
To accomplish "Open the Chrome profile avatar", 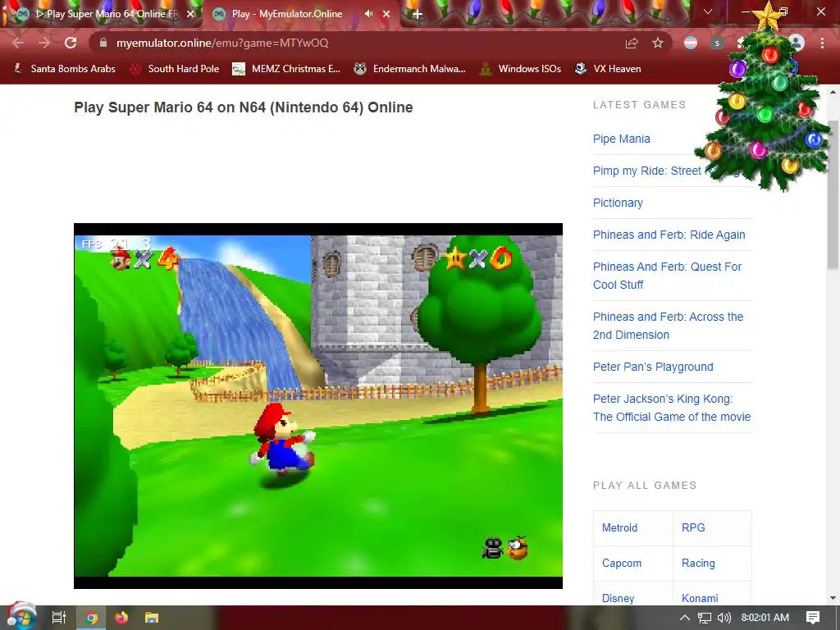I will [797, 43].
